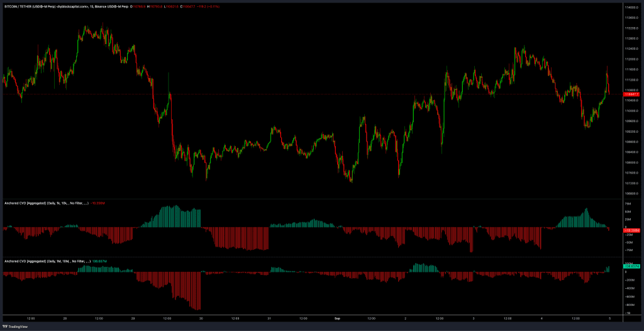This screenshot has width=644, height=331.
Task: Click the opening price value in the OHLC header
Action: point(139,7)
